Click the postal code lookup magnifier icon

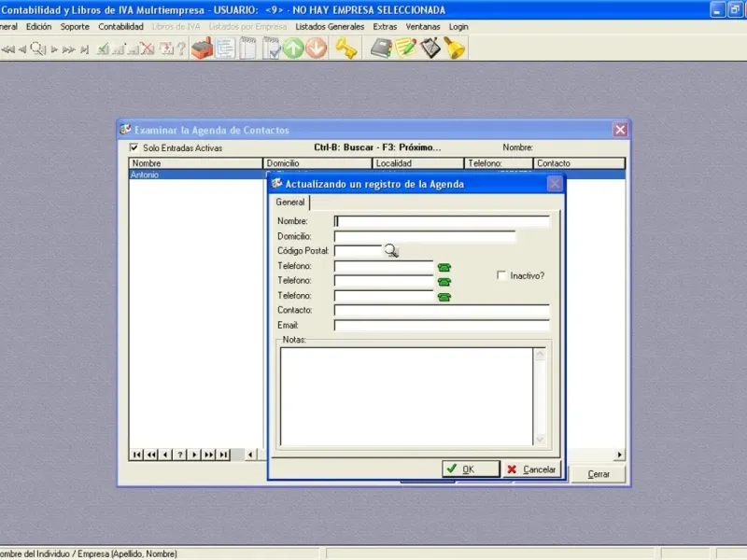[x=391, y=250]
